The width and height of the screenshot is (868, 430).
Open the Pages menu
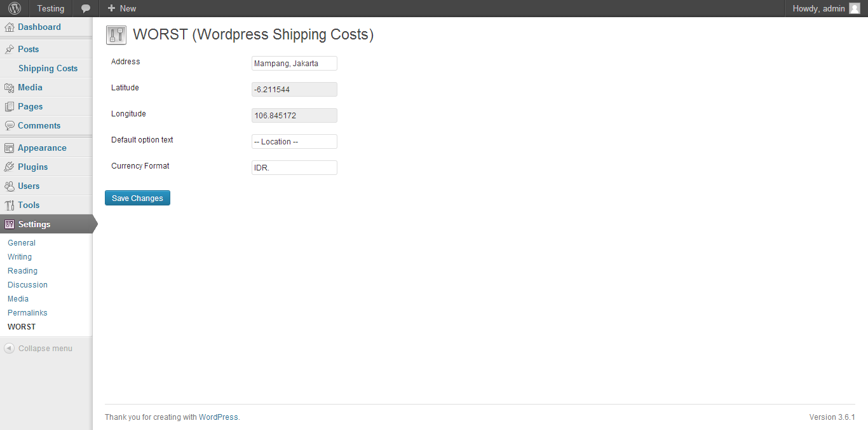click(x=31, y=106)
